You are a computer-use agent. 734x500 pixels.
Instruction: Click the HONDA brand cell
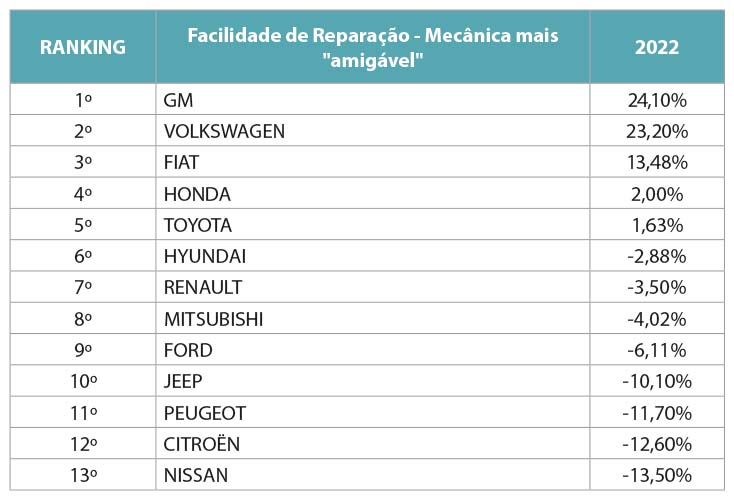click(197, 194)
